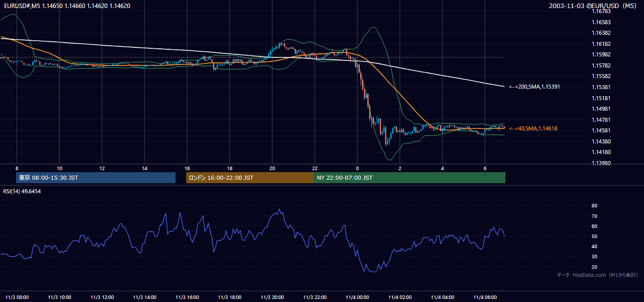Click the RSI(14) 49.6454 indicator label
644x302 pixels.
(x=22, y=191)
